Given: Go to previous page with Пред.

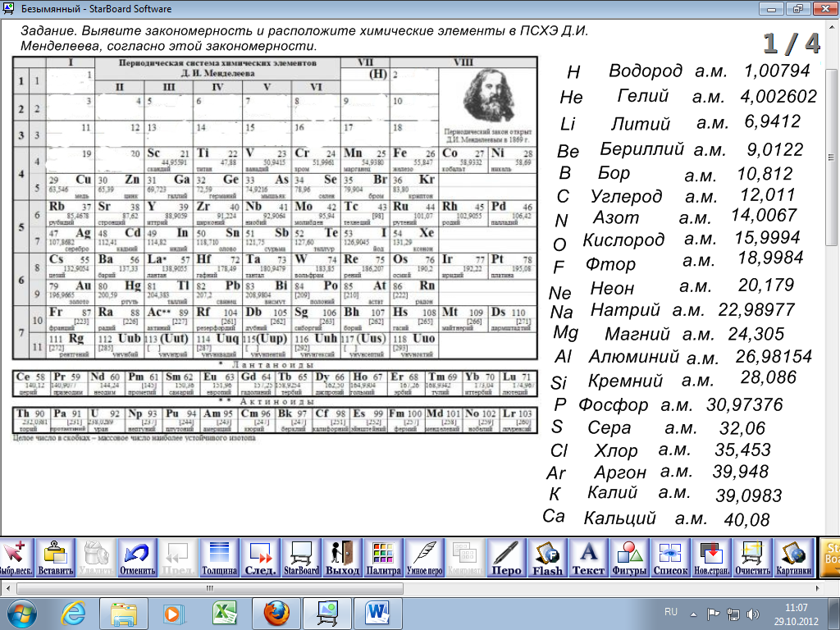Looking at the screenshot, I should 178,558.
